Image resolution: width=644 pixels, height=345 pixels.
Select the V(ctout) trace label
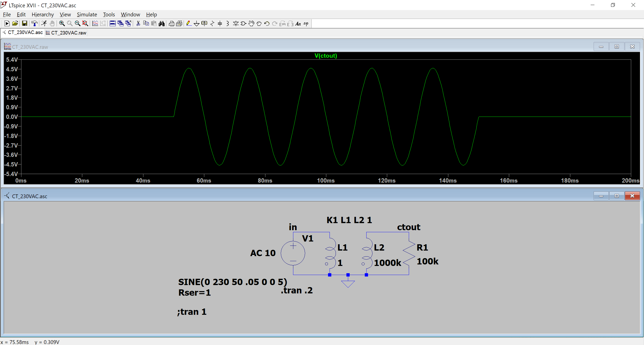(326, 56)
